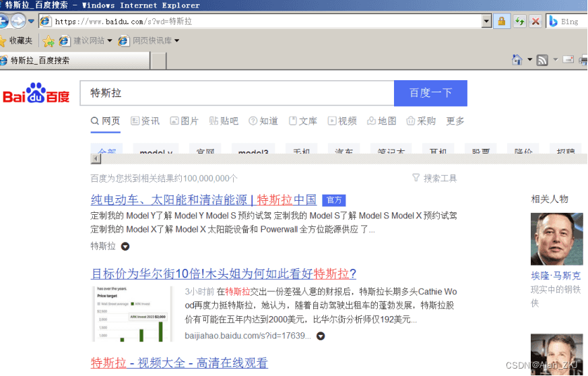Open 搜索工具 filter tools
Viewport: 588px width, 376px height.
click(434, 179)
